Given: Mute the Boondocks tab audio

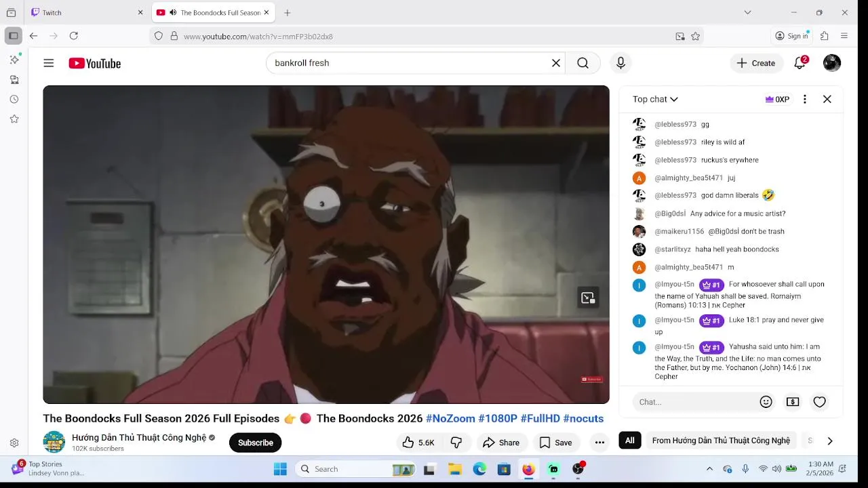Looking at the screenshot, I should click(x=173, y=12).
